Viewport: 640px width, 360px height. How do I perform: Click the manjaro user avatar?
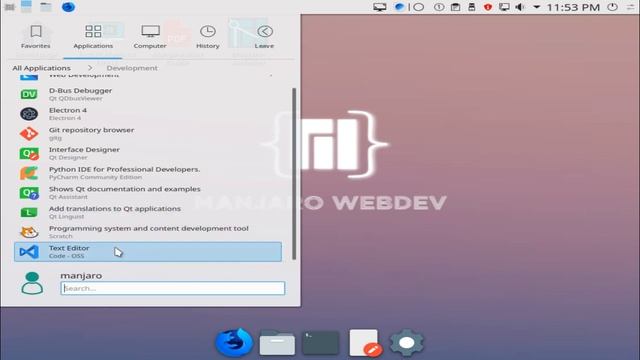pyautogui.click(x=32, y=283)
